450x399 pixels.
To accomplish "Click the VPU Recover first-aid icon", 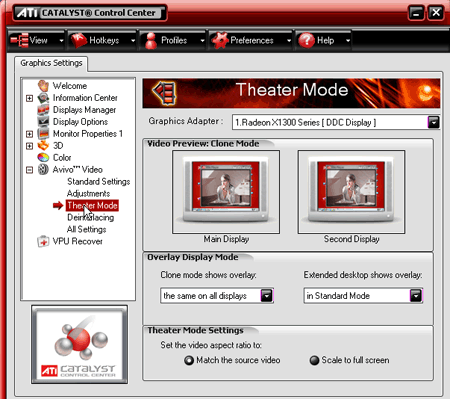I will click(43, 241).
